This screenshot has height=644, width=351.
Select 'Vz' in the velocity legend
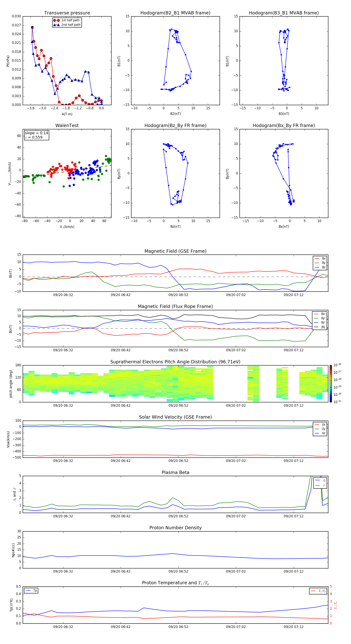click(320, 433)
